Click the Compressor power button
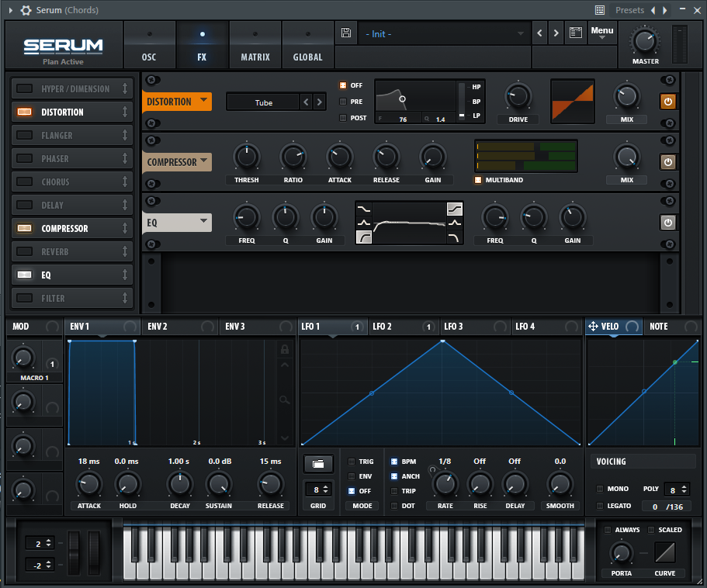Viewport: 707px width, 588px height. [x=667, y=162]
